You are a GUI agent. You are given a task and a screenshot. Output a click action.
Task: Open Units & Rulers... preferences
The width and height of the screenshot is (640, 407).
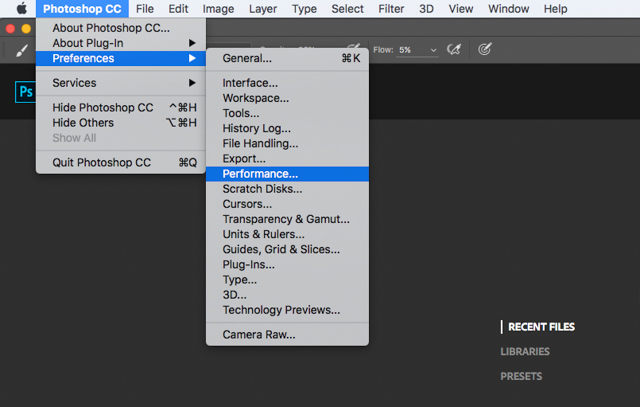point(287,234)
